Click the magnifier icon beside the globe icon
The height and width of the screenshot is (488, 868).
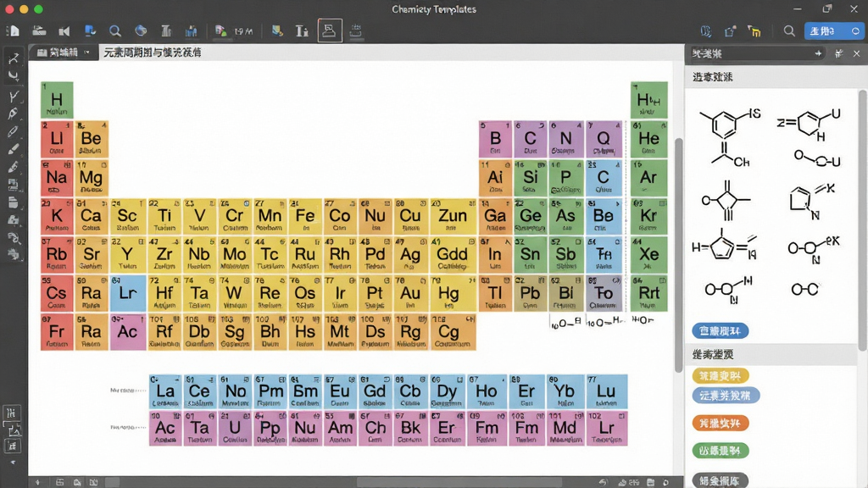click(x=114, y=31)
